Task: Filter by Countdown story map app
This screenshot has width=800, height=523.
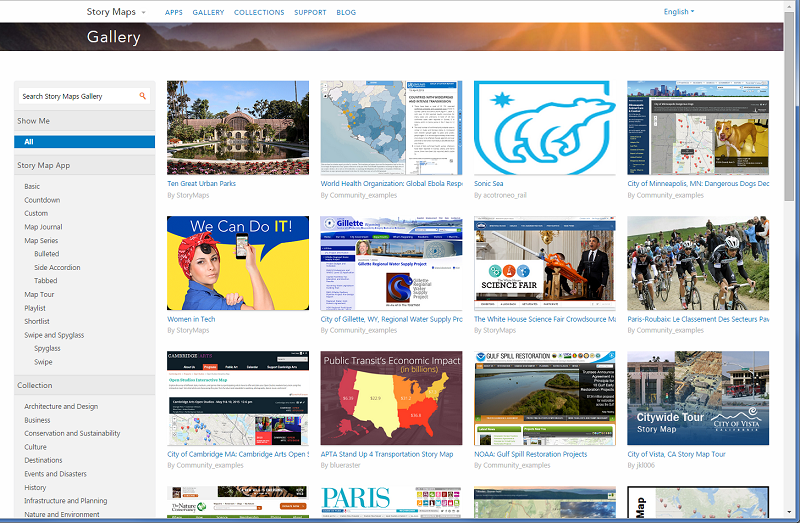Action: point(42,200)
